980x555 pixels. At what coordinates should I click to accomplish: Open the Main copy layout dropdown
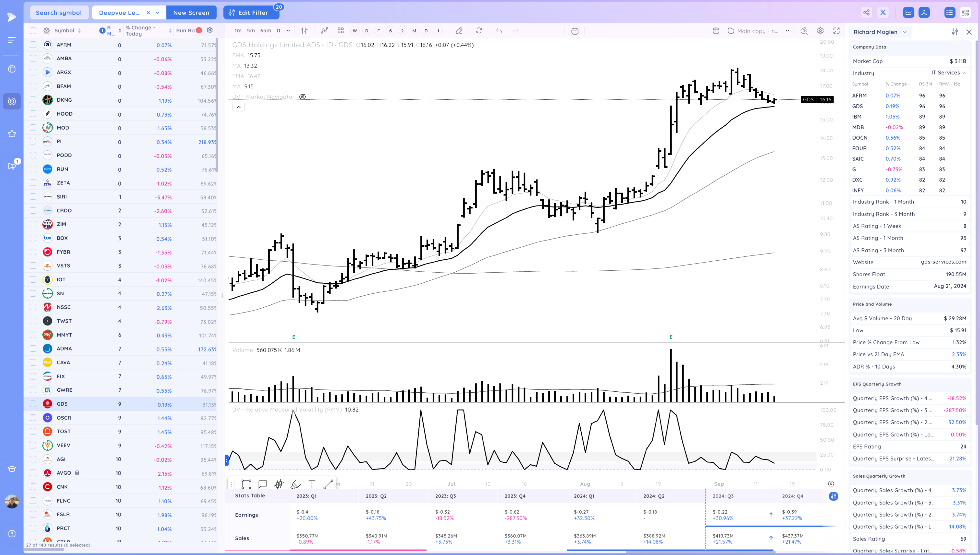(787, 31)
